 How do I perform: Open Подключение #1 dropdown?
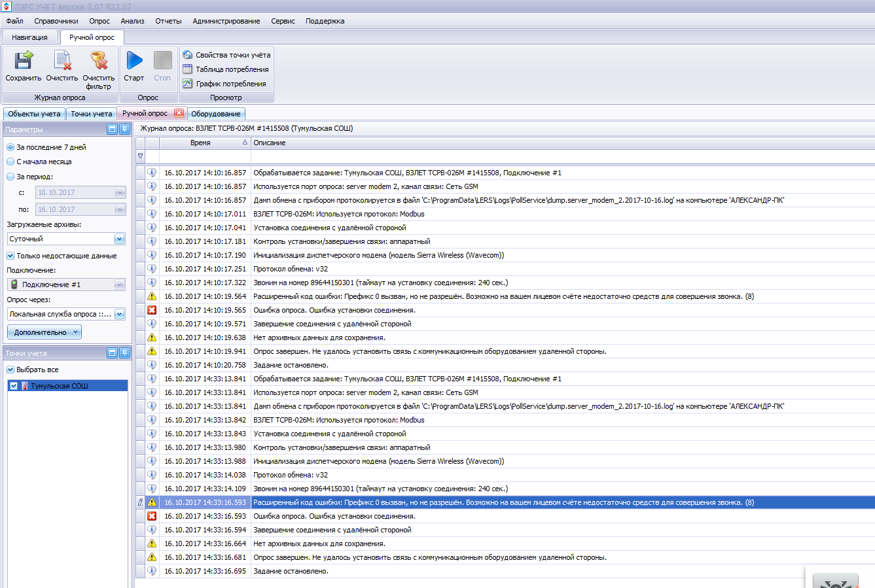120,285
